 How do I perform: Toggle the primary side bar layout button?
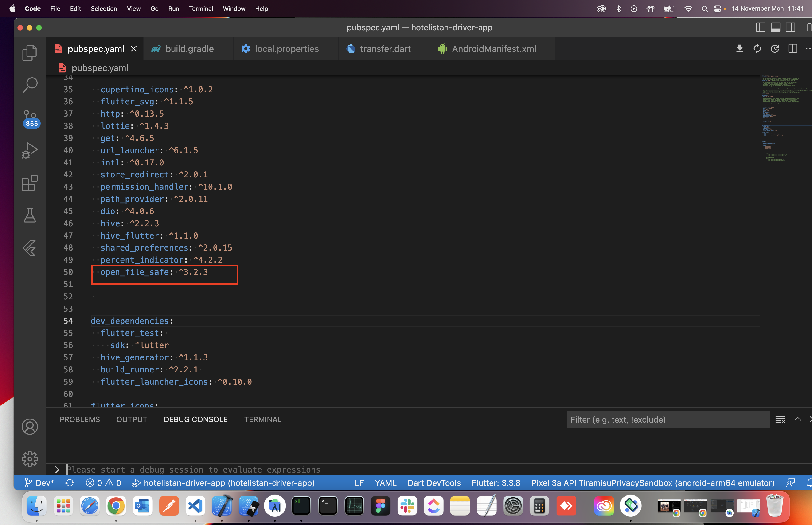(760, 28)
